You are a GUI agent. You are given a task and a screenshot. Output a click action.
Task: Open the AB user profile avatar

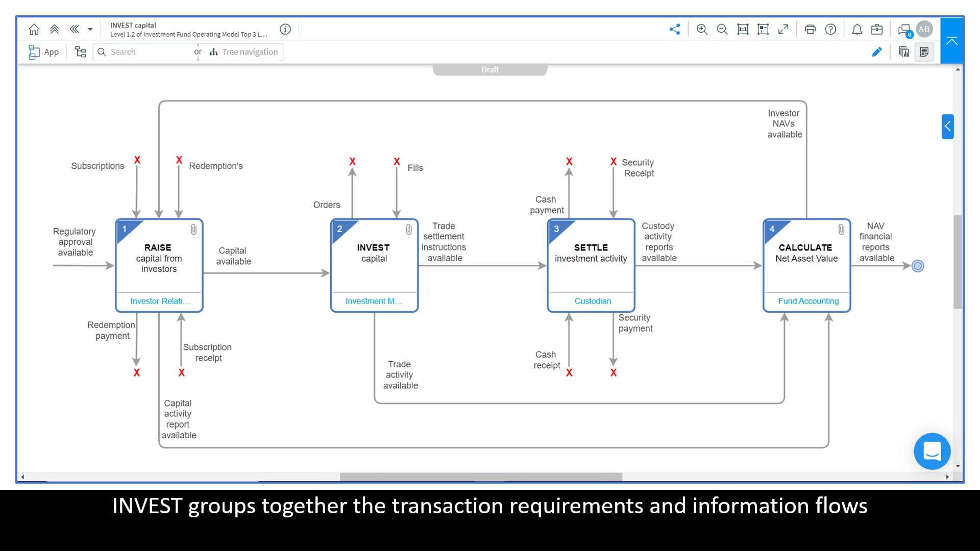[924, 29]
